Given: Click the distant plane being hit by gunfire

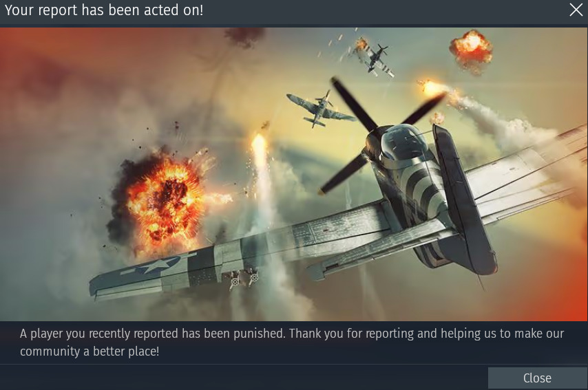Looking at the screenshot, I should point(373,57).
